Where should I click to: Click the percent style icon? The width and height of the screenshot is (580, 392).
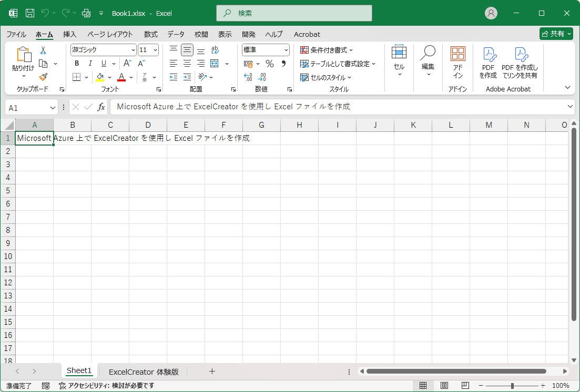click(x=270, y=64)
